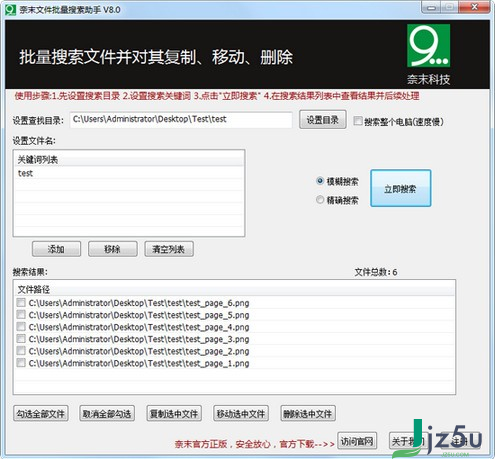Click the app icon in title bar

pyautogui.click(x=10, y=9)
